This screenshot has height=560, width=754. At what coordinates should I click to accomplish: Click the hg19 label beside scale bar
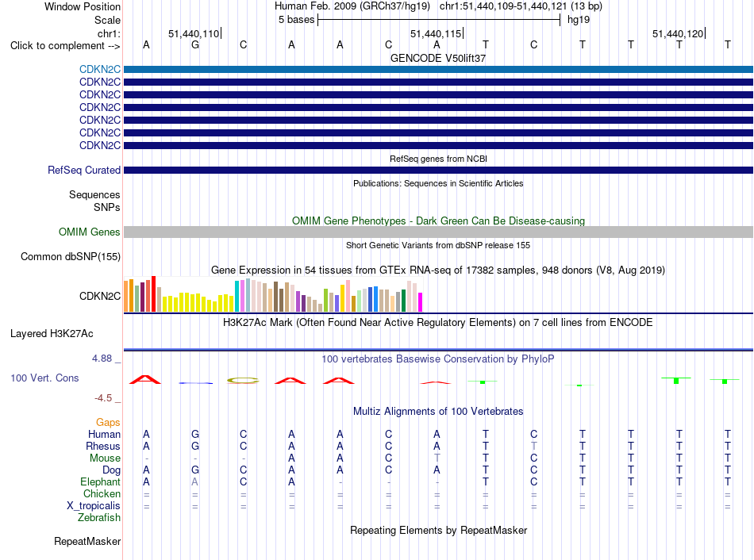pyautogui.click(x=579, y=20)
